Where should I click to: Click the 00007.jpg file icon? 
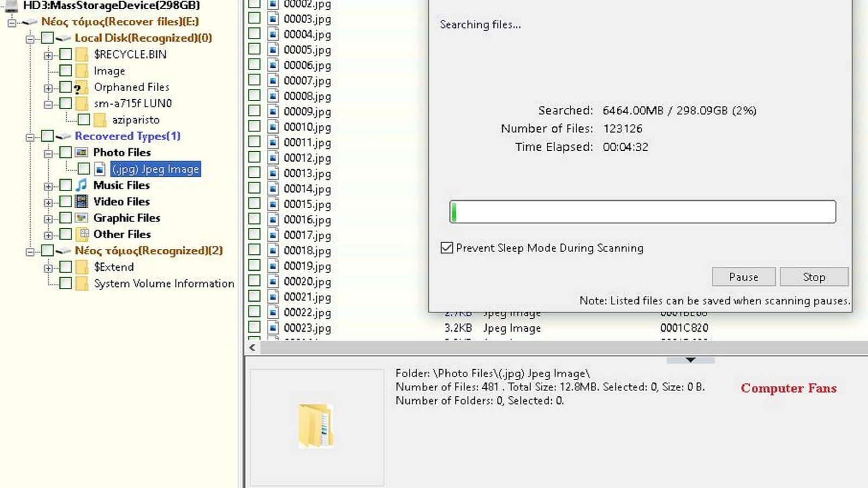point(274,80)
